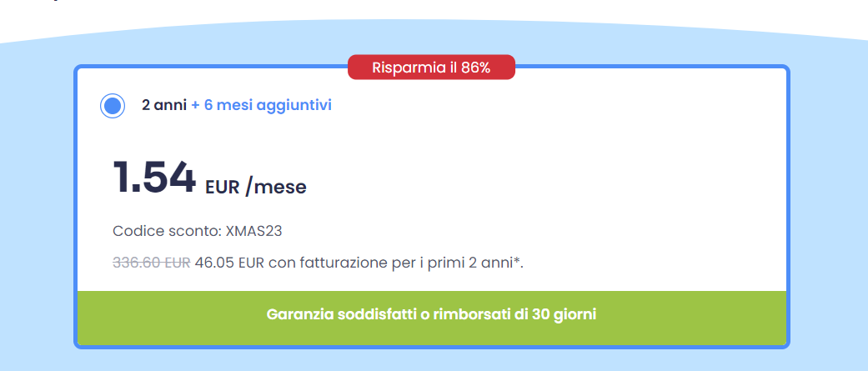Click the "EUR" currency label beside the price
This screenshot has width=868, height=371.
click(x=223, y=188)
